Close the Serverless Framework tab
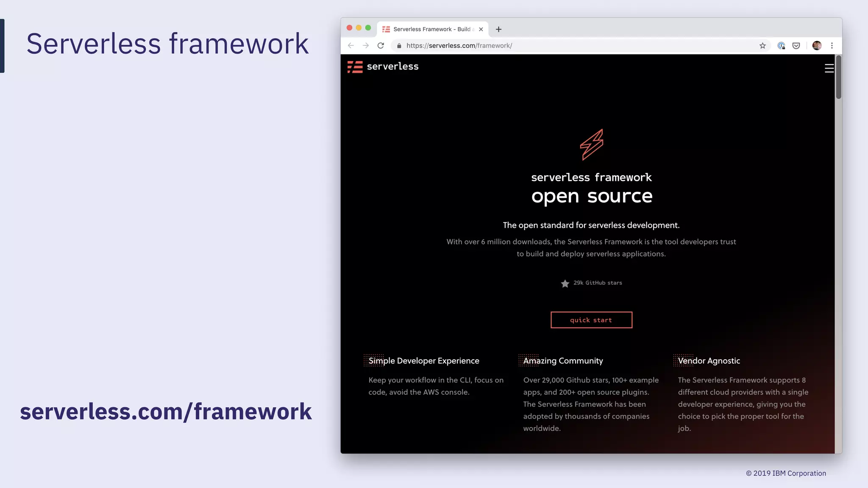This screenshot has height=488, width=868. coord(481,29)
